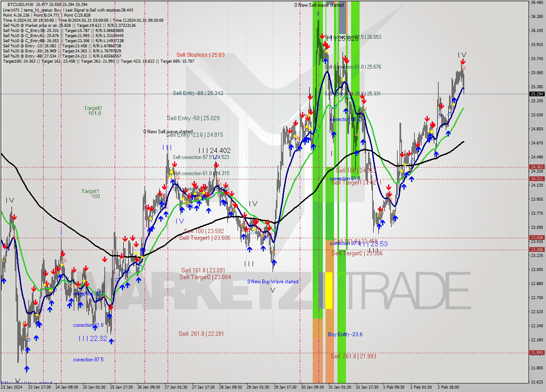Click '23 Jan 2024' on time axis

point(12,387)
